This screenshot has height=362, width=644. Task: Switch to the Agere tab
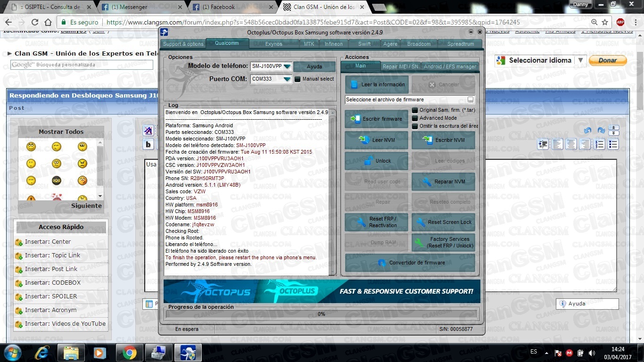(390, 44)
